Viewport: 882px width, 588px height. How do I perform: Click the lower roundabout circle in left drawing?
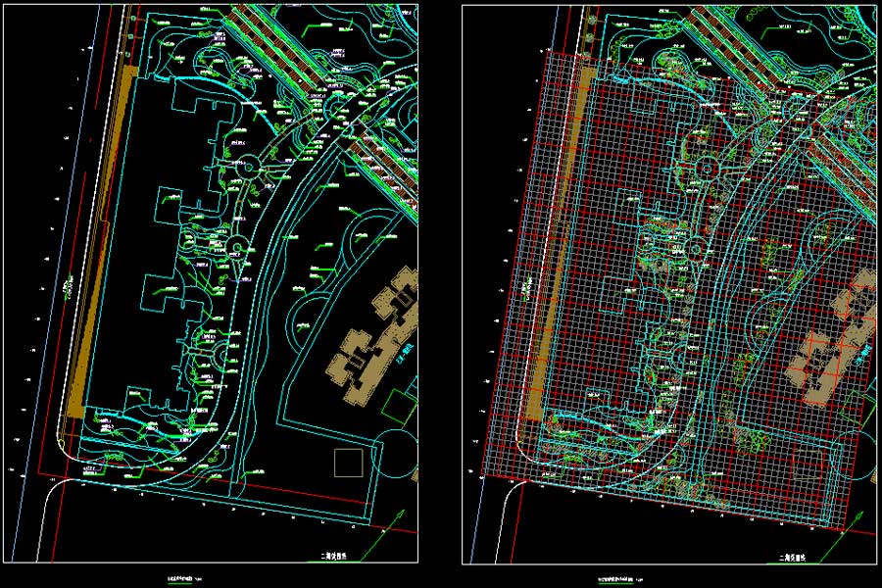236,243
